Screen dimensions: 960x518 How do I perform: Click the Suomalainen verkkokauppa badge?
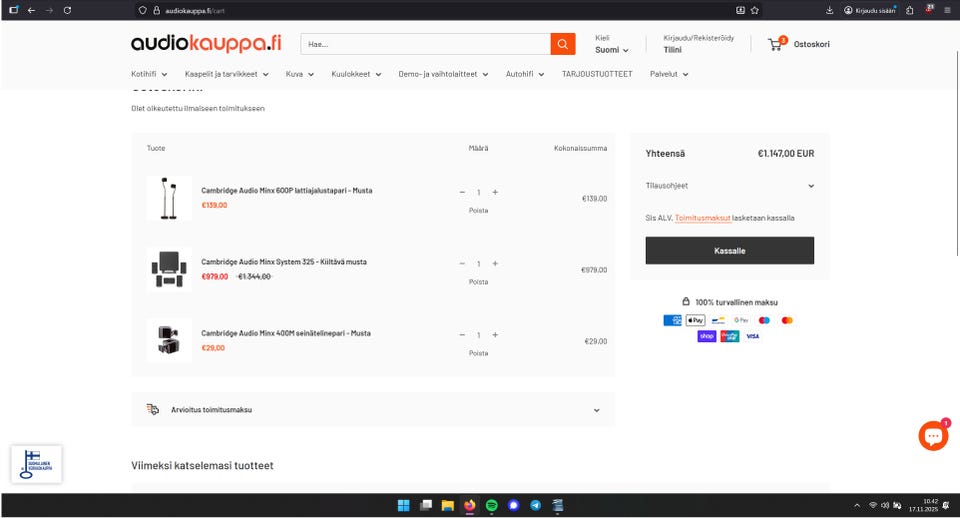point(36,464)
